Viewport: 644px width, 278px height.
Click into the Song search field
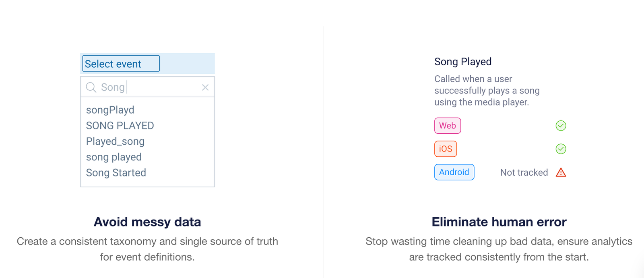(x=147, y=87)
